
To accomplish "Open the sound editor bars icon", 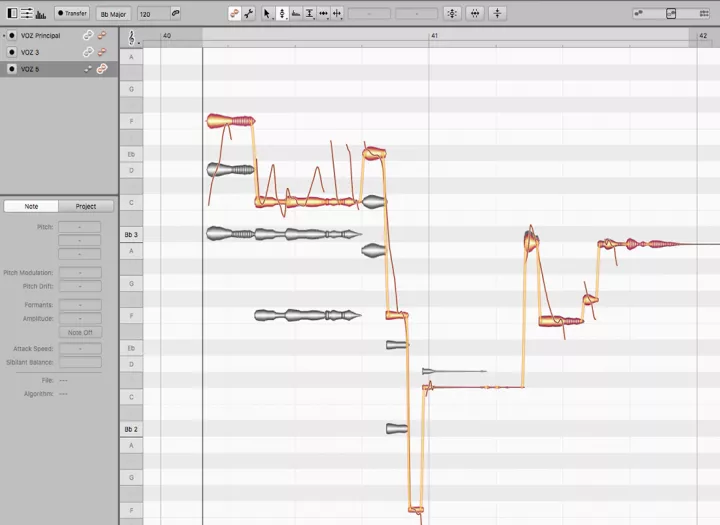I will (x=41, y=14).
